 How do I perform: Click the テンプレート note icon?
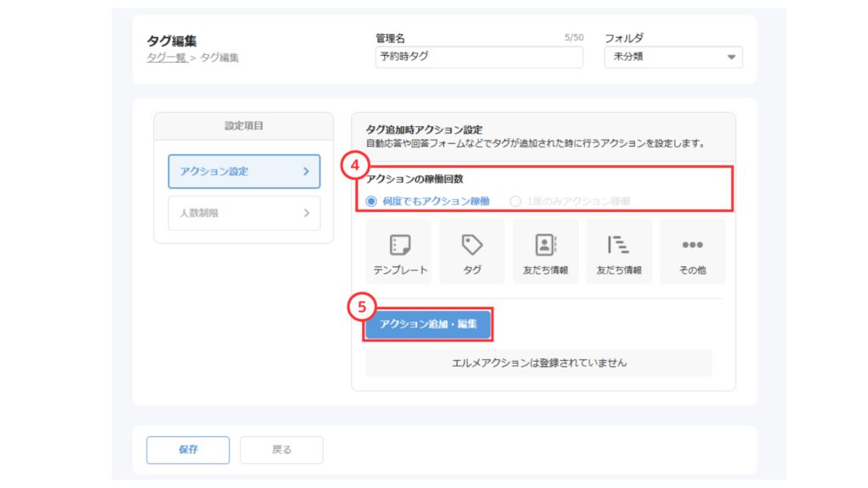(x=400, y=245)
